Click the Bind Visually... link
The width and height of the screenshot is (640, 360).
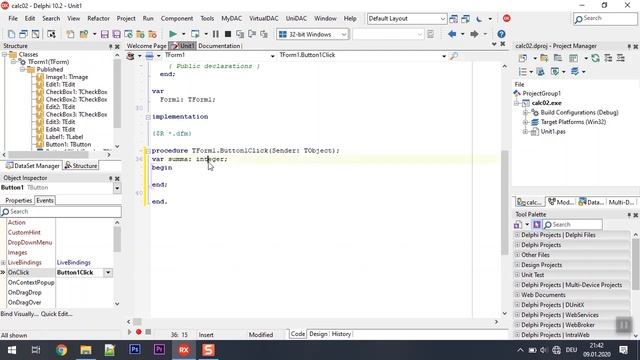pos(20,314)
